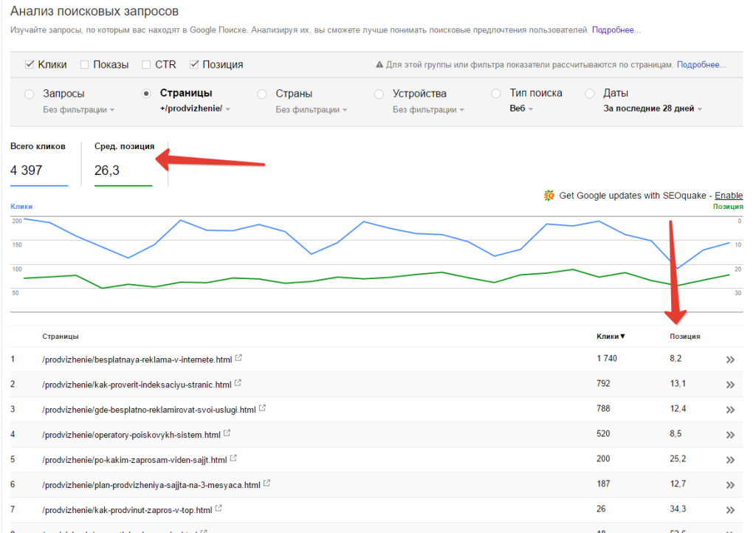Select the Страницы radio button

146,94
